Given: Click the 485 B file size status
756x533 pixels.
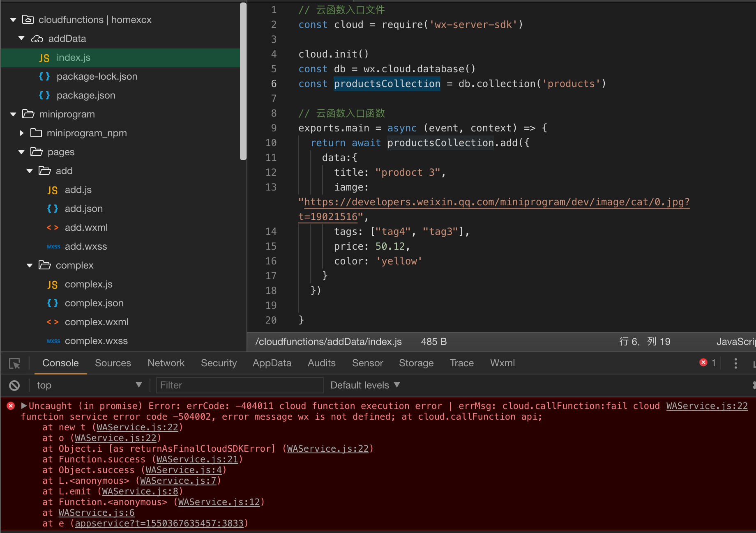Looking at the screenshot, I should pos(434,342).
